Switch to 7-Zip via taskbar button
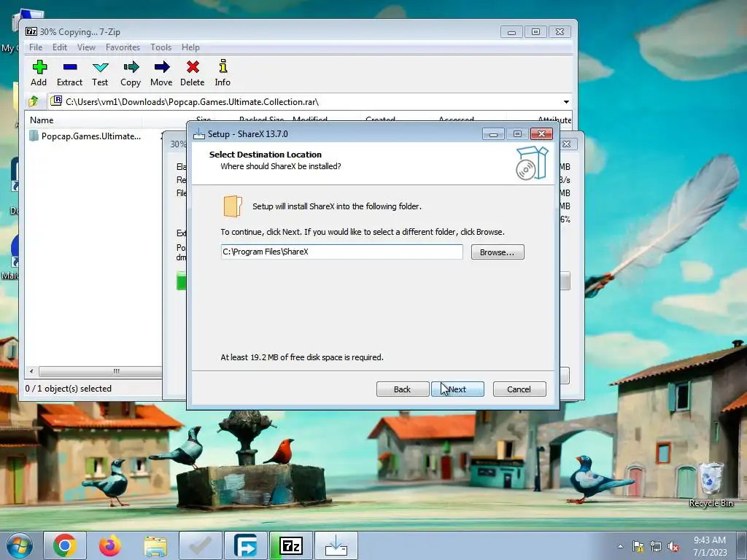 [290, 545]
